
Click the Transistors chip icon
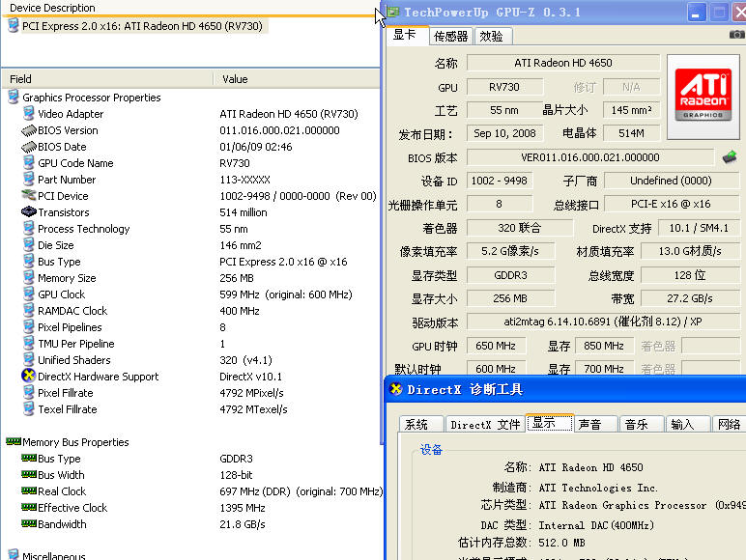click(29, 211)
